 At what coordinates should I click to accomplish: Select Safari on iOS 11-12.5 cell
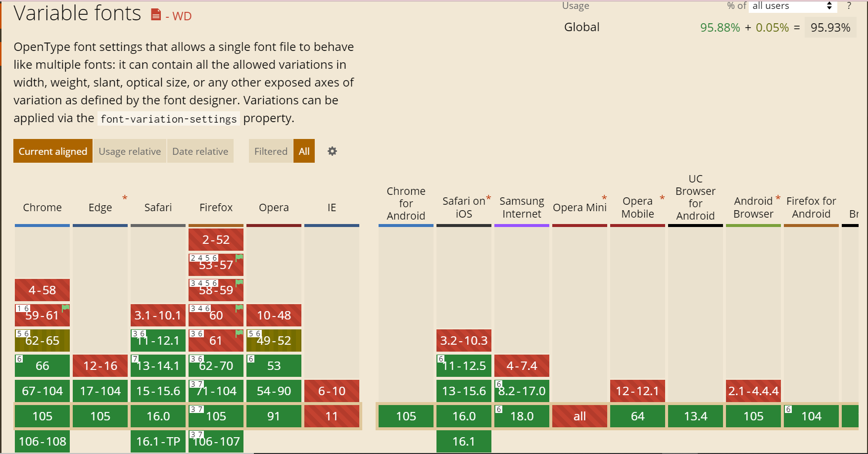tap(464, 366)
